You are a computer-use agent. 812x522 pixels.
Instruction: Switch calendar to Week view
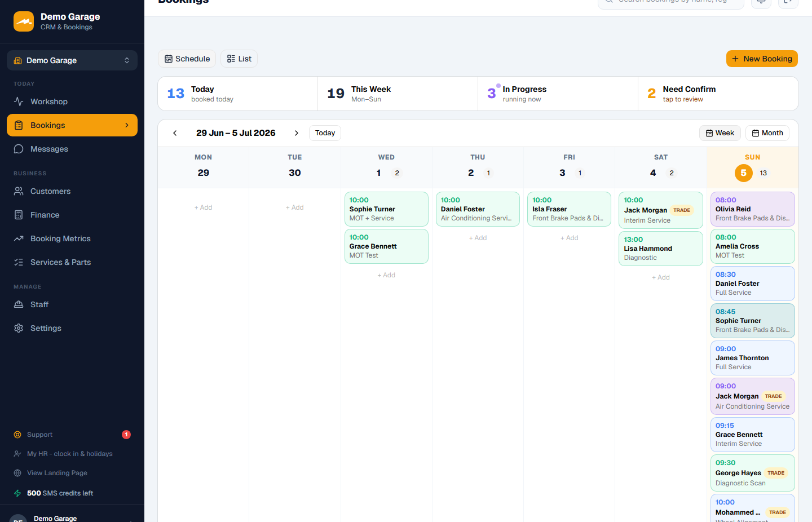tap(720, 133)
